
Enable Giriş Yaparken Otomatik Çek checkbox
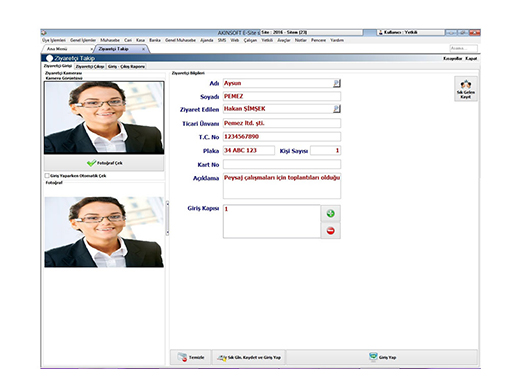pyautogui.click(x=47, y=176)
